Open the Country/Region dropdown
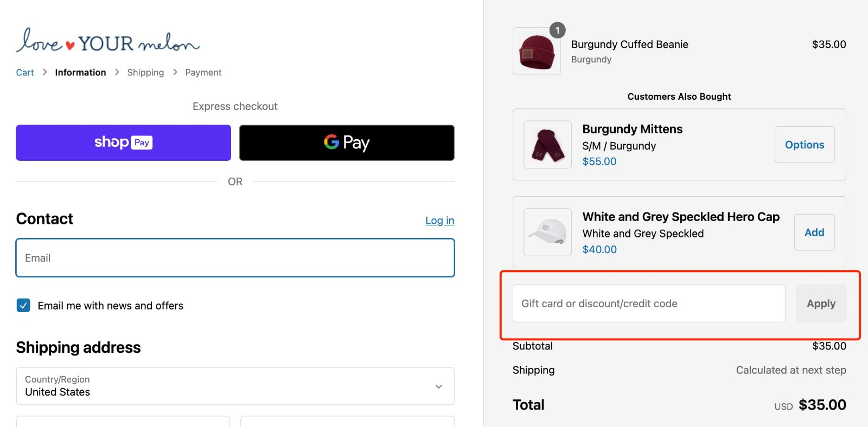Image resolution: width=868 pixels, height=427 pixels. coord(235,386)
